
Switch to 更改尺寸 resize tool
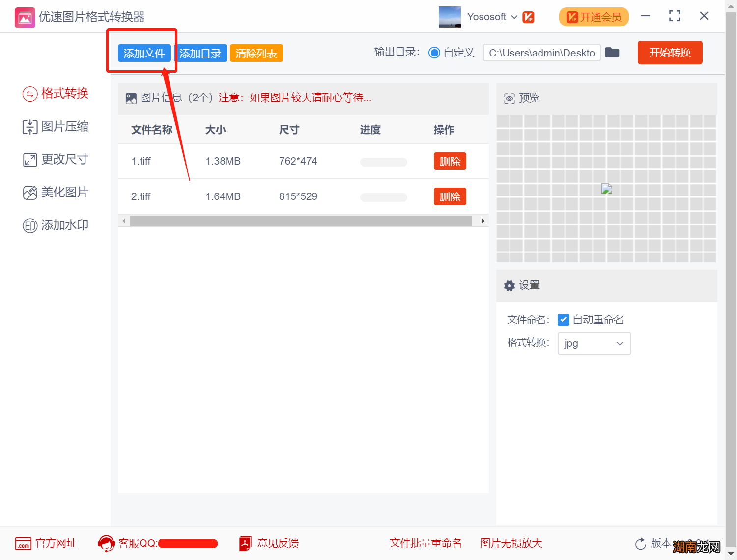tap(55, 159)
